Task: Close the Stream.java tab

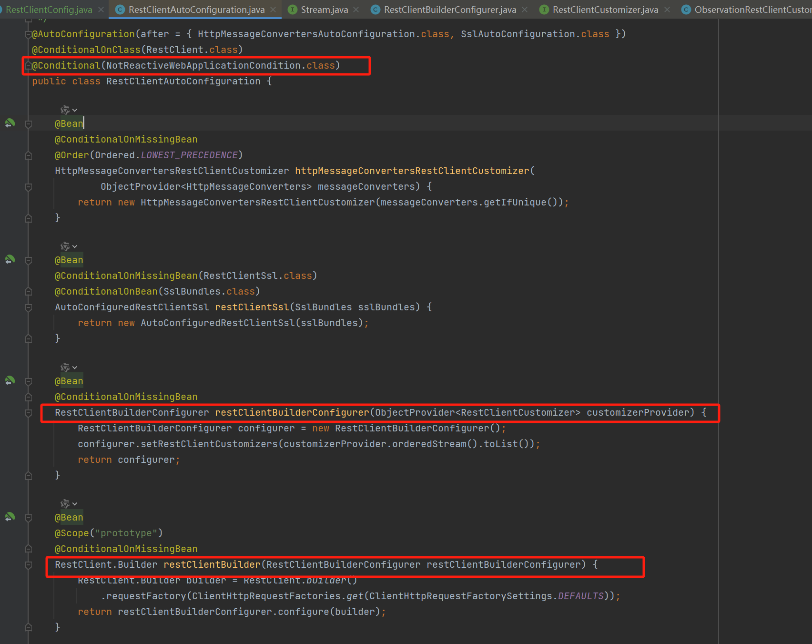Action: click(x=356, y=10)
